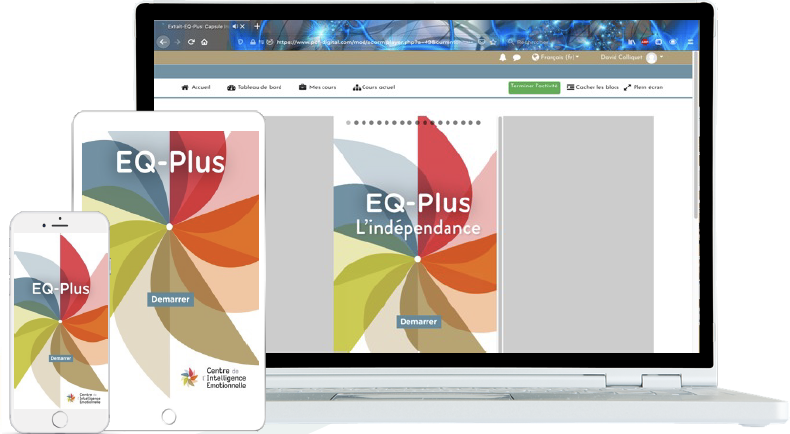
Task: Click the green Terminer l'activité button
Action: click(534, 87)
